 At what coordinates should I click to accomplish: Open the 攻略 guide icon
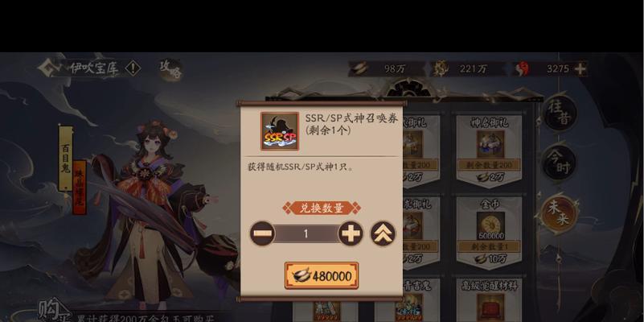[170, 68]
